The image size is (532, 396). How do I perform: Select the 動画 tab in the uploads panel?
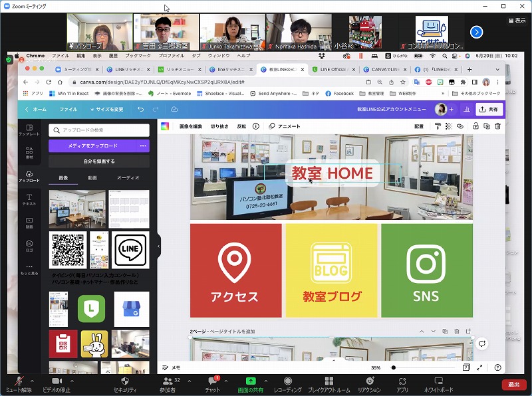tap(92, 178)
